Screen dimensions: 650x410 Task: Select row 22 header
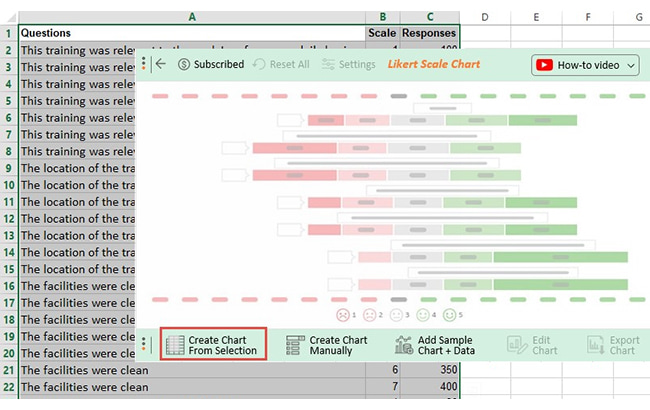coord(9,387)
